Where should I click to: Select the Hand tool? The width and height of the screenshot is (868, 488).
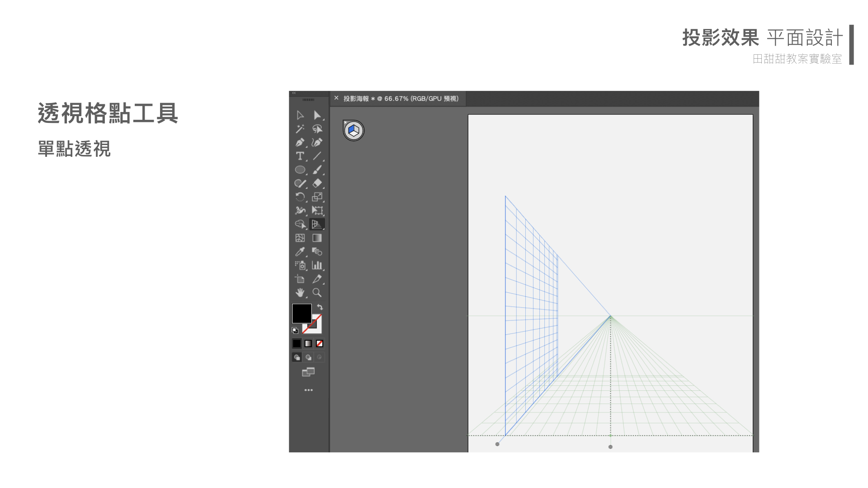coord(300,293)
